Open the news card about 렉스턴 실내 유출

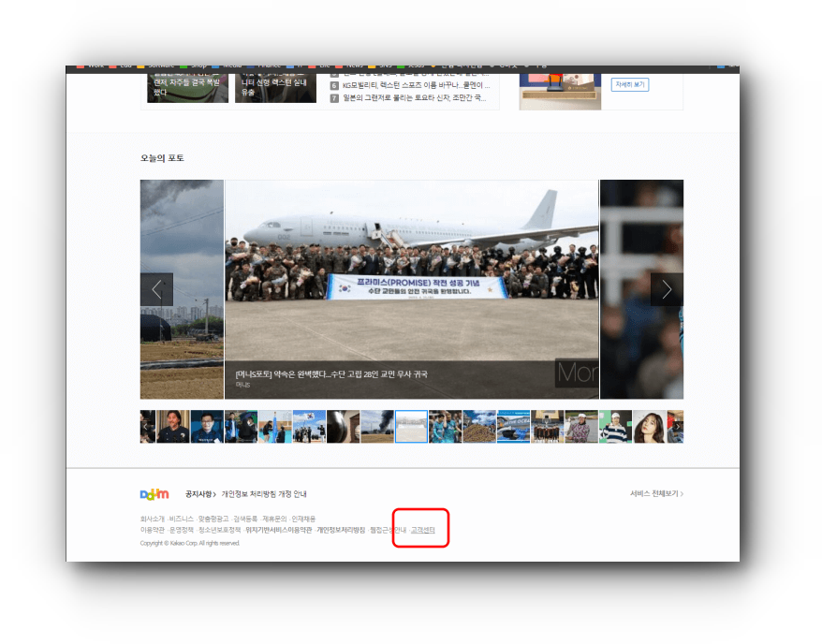[276, 88]
